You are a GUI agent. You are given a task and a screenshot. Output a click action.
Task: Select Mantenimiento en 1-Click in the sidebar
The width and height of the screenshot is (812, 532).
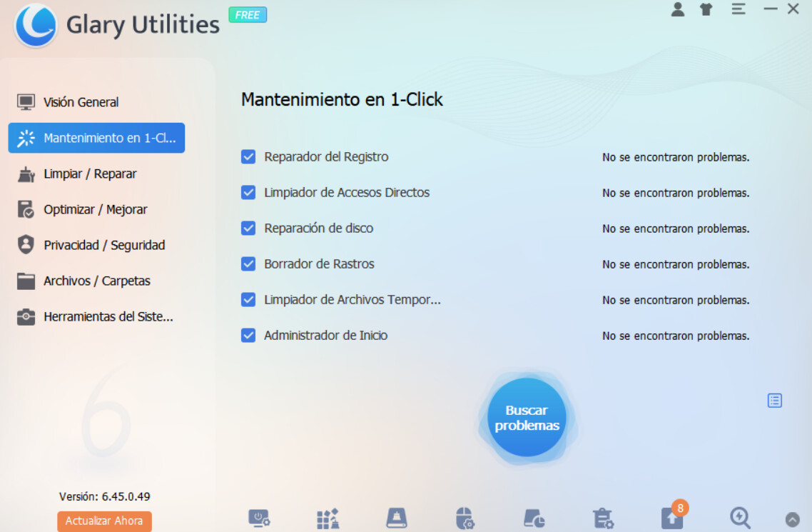[x=96, y=138]
